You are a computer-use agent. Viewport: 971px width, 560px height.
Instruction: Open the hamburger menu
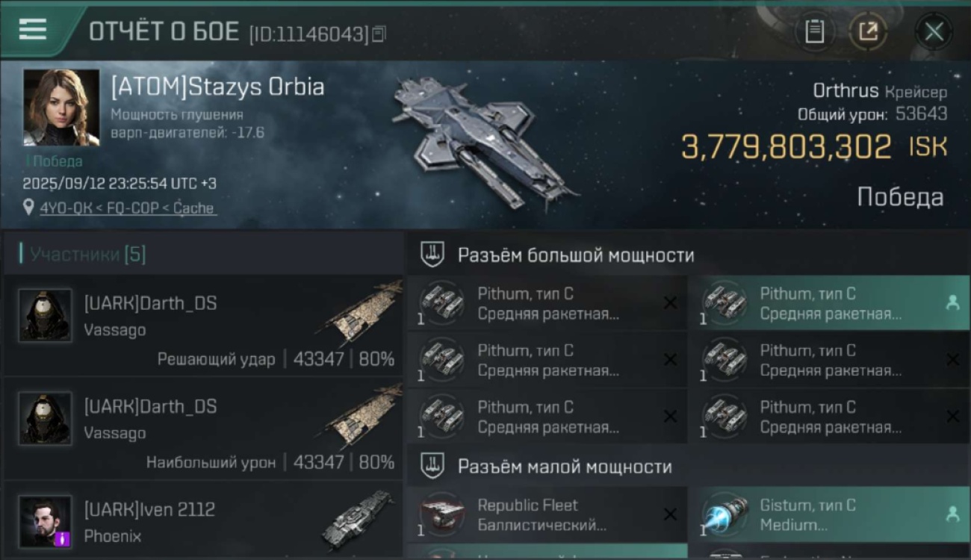pyautogui.click(x=33, y=30)
